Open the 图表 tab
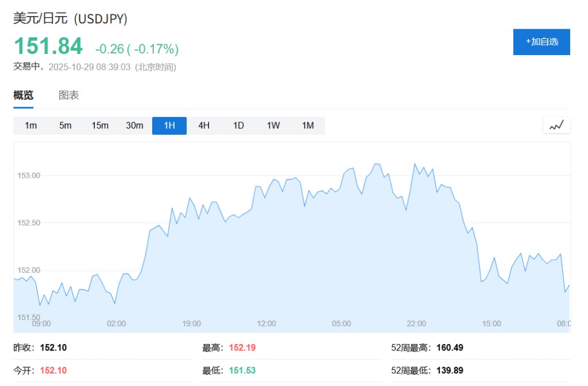Image resolution: width=588 pixels, height=386 pixels. pyautogui.click(x=69, y=95)
